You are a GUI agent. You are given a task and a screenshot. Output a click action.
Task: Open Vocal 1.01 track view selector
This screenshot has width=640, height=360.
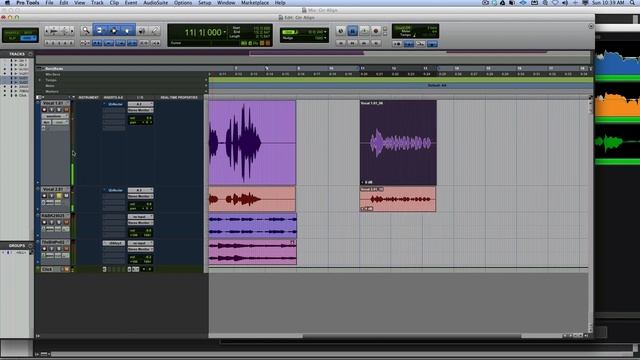55,116
